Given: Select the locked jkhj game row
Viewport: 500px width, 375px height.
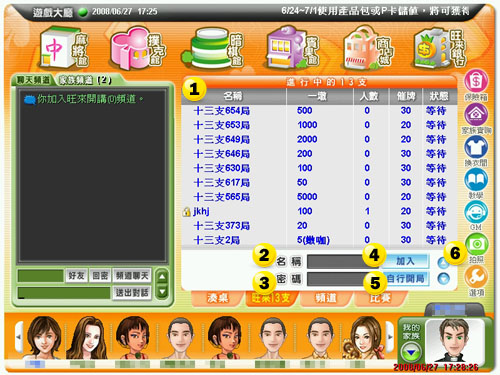Looking at the screenshot, I should (x=319, y=211).
